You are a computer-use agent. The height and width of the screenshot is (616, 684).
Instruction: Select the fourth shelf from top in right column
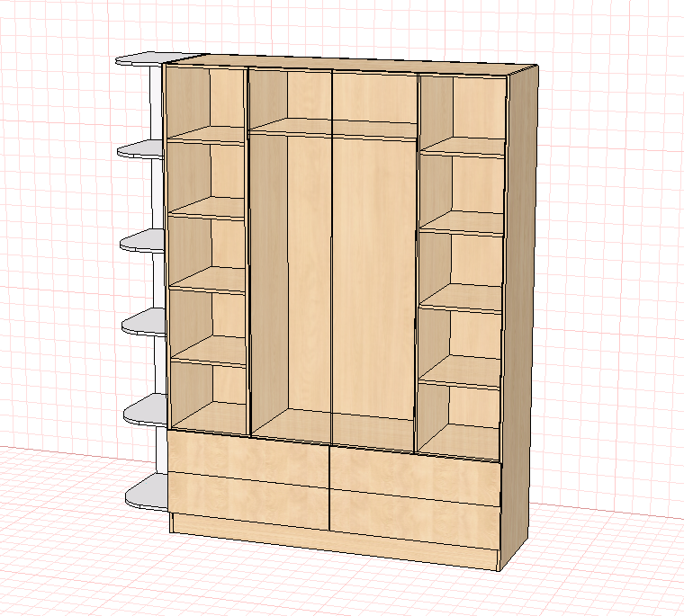459,370
